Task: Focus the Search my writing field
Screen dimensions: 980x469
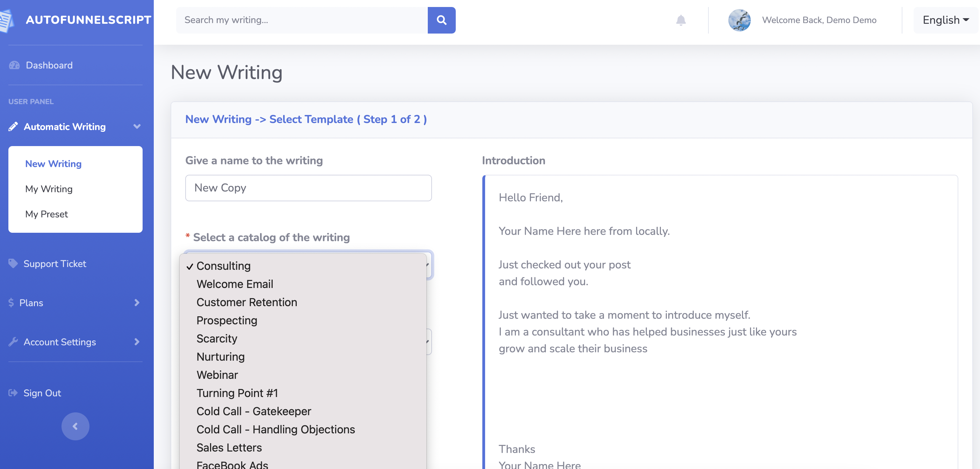Action: [x=302, y=20]
